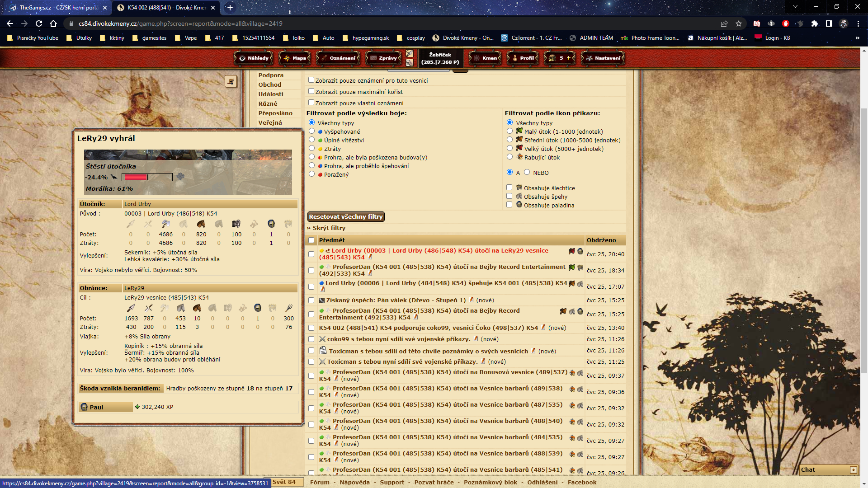Switch to TheGames.cz browser tab
868x488 pixels.
coord(59,8)
